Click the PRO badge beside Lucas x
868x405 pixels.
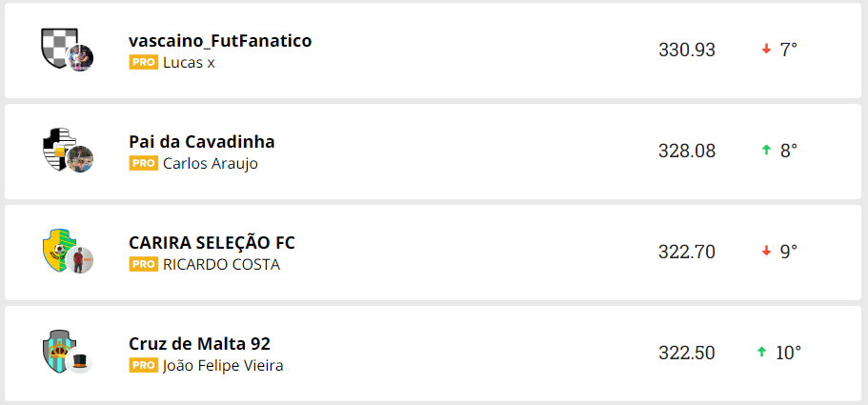click(x=143, y=62)
